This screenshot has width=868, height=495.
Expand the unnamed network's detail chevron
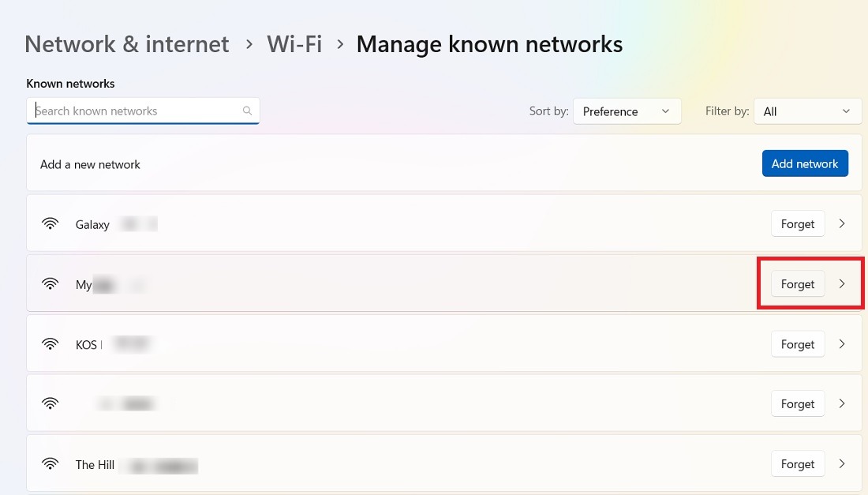click(842, 403)
